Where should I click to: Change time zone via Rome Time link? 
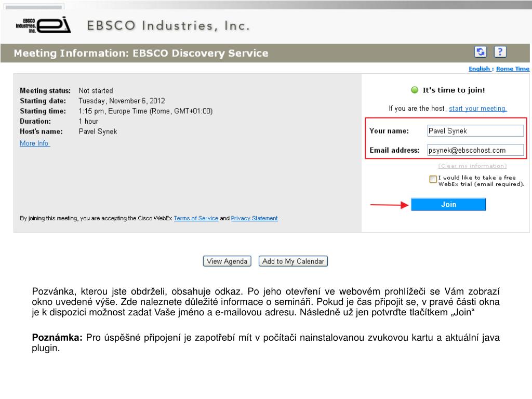click(x=513, y=69)
